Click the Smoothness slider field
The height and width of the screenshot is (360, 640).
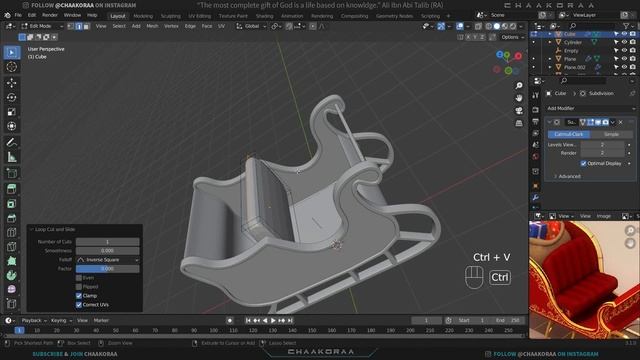point(107,251)
